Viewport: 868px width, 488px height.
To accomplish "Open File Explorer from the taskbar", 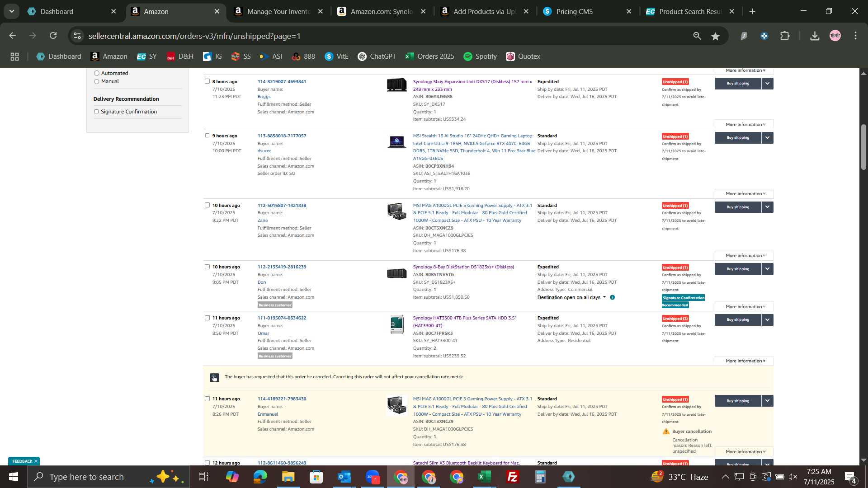I will point(288,477).
